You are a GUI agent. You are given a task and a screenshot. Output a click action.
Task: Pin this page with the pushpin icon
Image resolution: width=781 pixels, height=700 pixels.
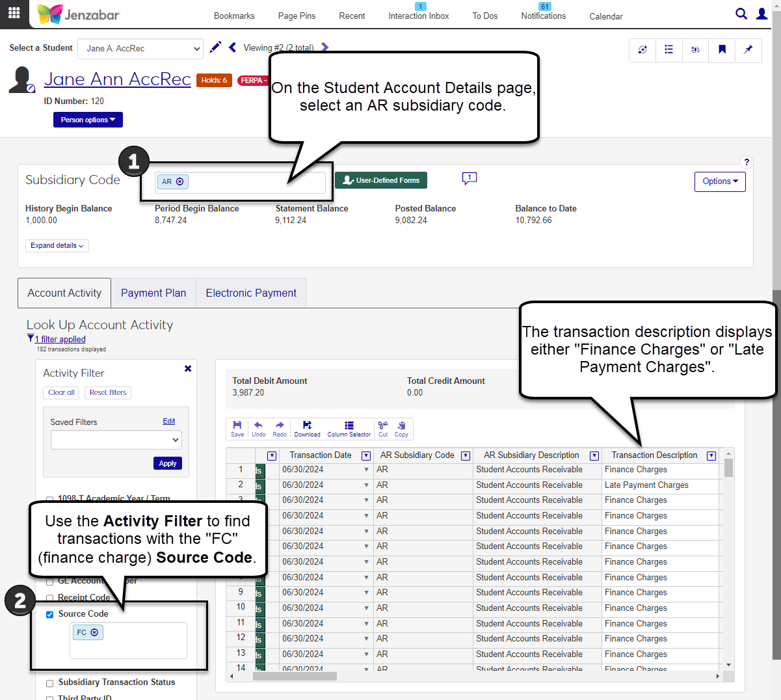click(x=748, y=49)
